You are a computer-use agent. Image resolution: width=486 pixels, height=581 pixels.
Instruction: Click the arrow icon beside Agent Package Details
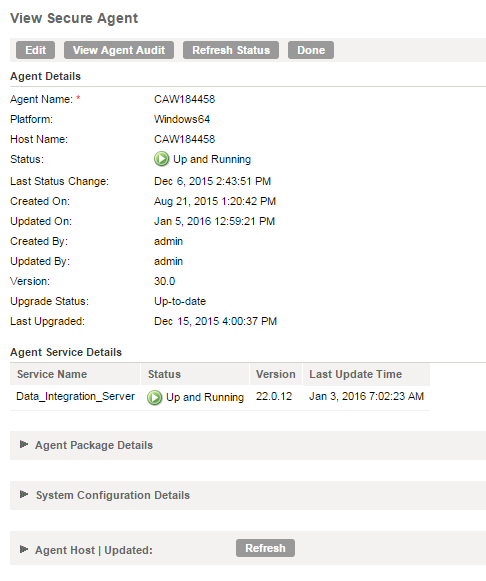[24, 444]
